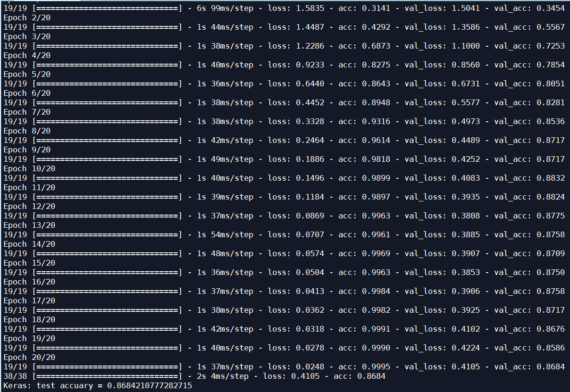
Task: Click the val_loss value 0.3925
Action: (x=466, y=310)
